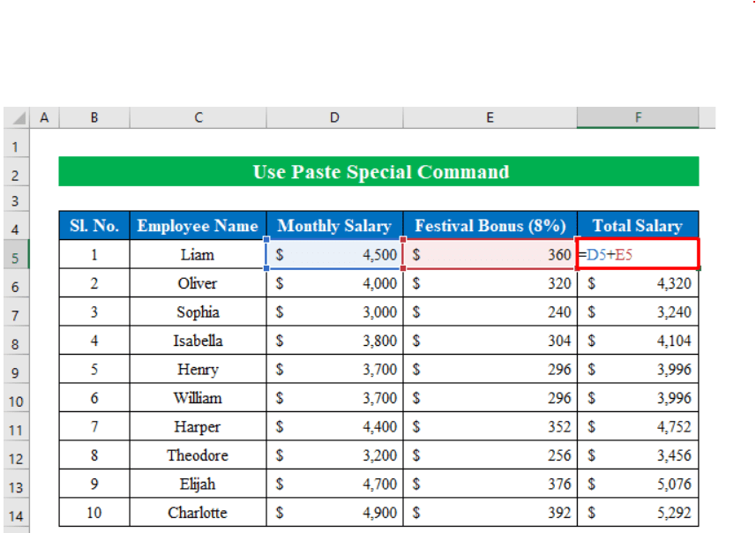
Task: Select Liam's $4,500 Monthly Salary cell
Action: (333, 254)
